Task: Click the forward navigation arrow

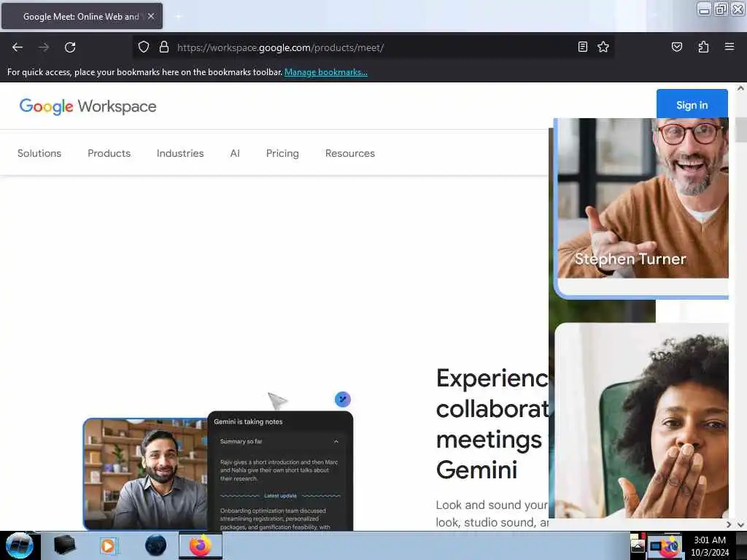Action: 44,47
